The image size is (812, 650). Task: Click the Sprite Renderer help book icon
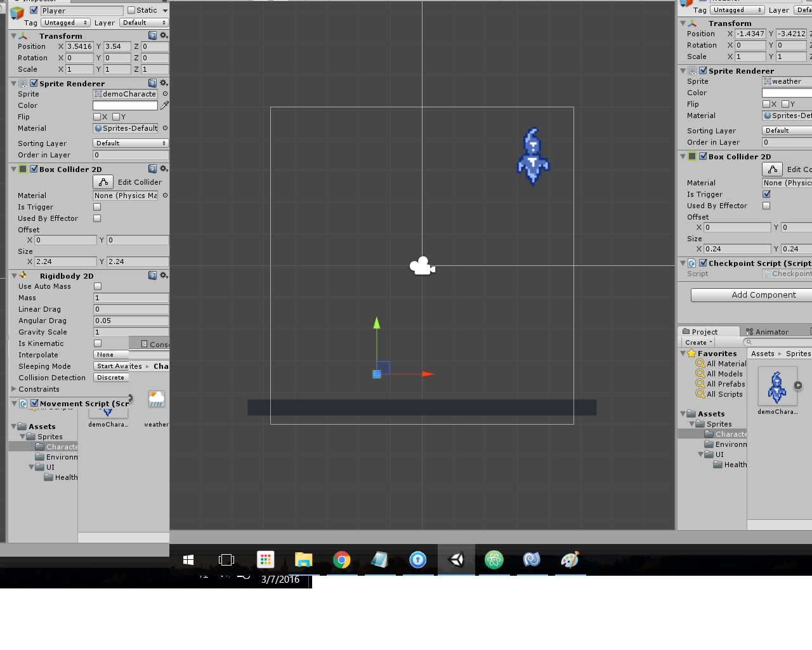152,83
